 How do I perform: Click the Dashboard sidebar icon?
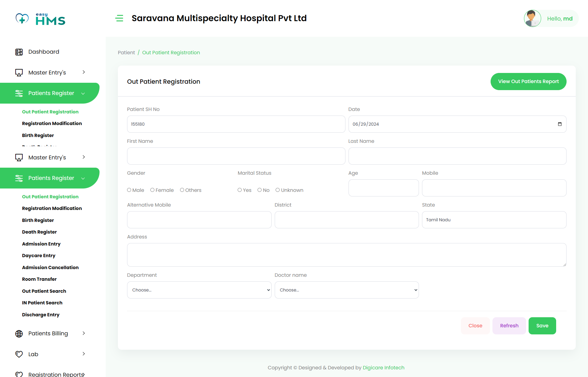[19, 52]
